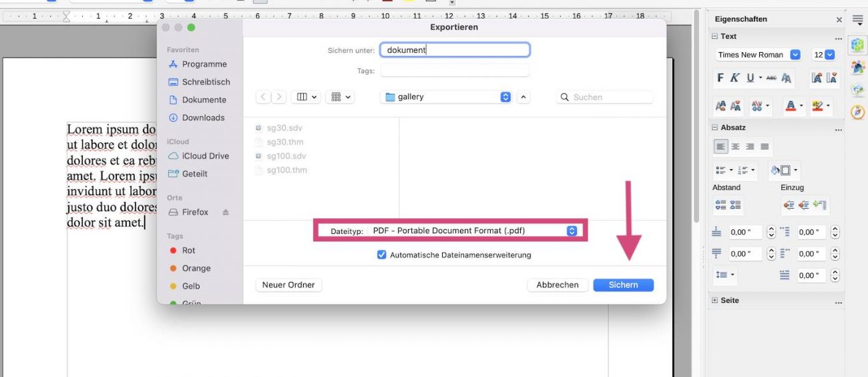
Task: Open the Dateityp PDF format dropdown
Action: coord(473,231)
